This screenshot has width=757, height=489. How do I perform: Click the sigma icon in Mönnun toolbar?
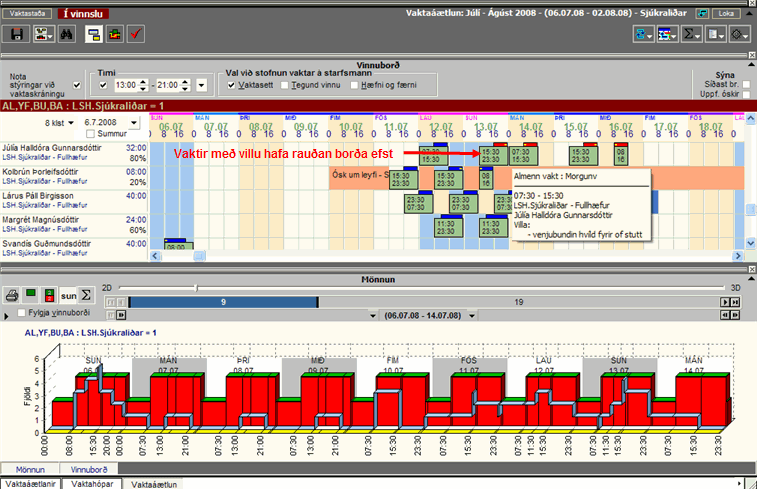coord(86,295)
